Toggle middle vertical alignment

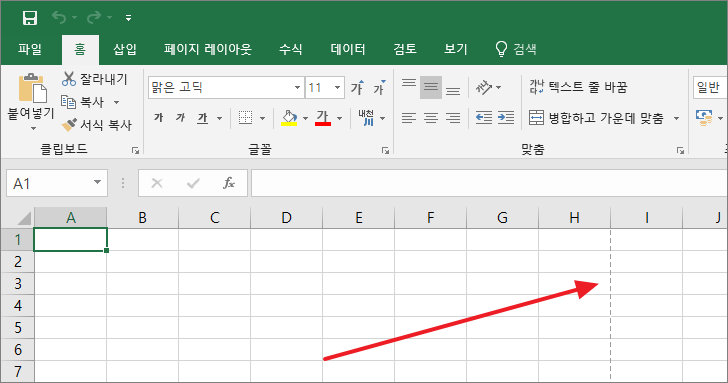click(x=431, y=87)
